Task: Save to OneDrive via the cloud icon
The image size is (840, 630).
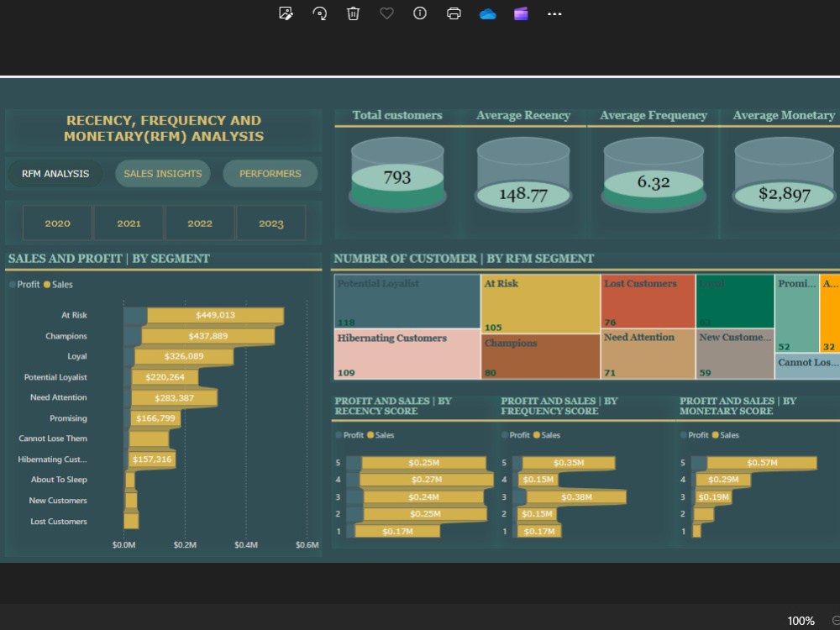Action: tap(487, 13)
